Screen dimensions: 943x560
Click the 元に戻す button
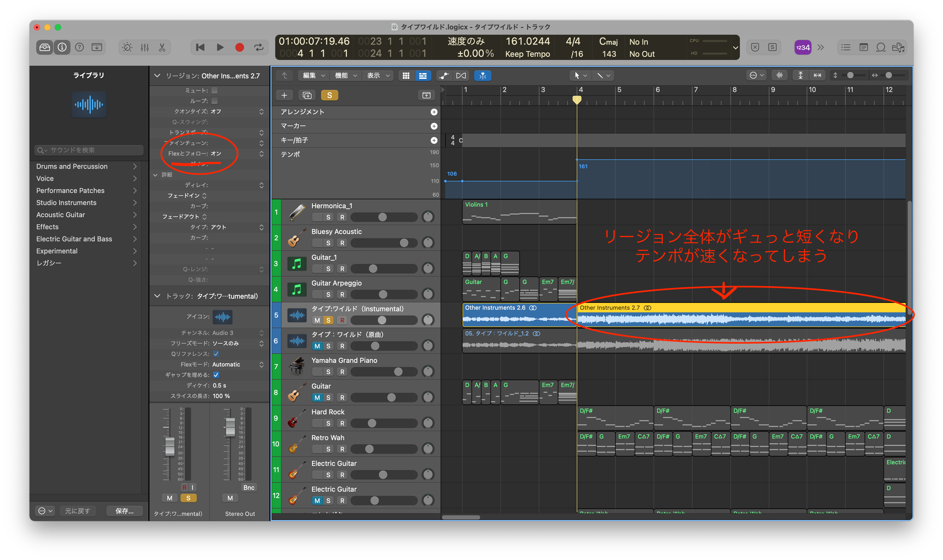click(x=77, y=511)
